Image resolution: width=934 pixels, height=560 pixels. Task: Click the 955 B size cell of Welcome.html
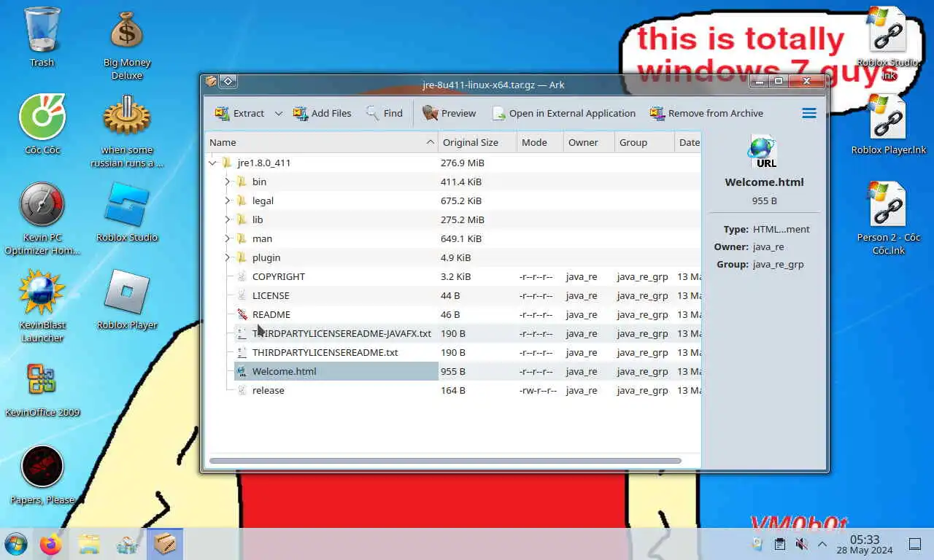453,371
